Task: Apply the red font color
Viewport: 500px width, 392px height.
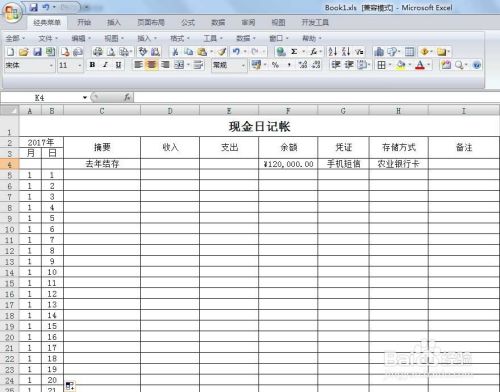Action: click(420, 65)
